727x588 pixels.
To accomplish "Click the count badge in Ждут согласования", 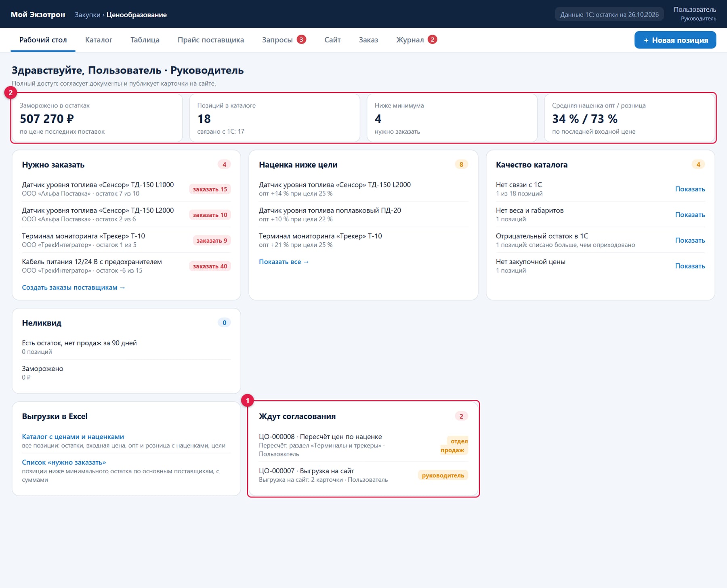I will point(461,416).
